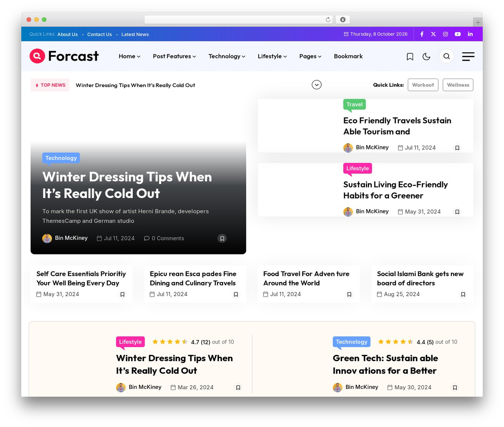504x427 pixels.
Task: Bookmark the Self Care Essentials post
Action: (x=122, y=294)
